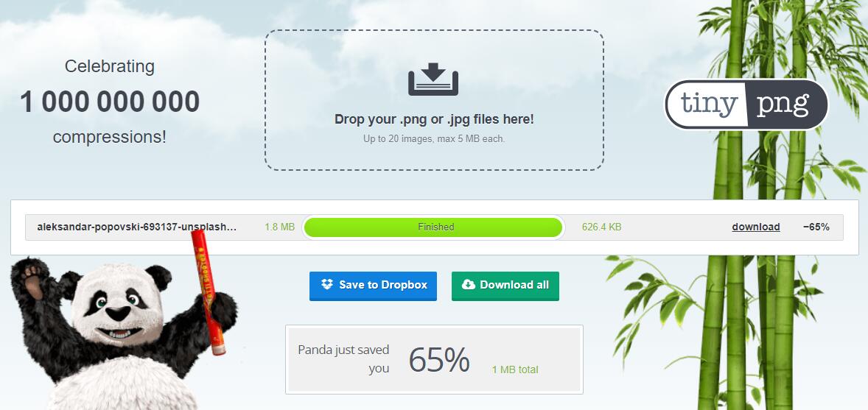868x410 pixels.
Task: Save compressed images to Dropbox
Action: click(373, 286)
